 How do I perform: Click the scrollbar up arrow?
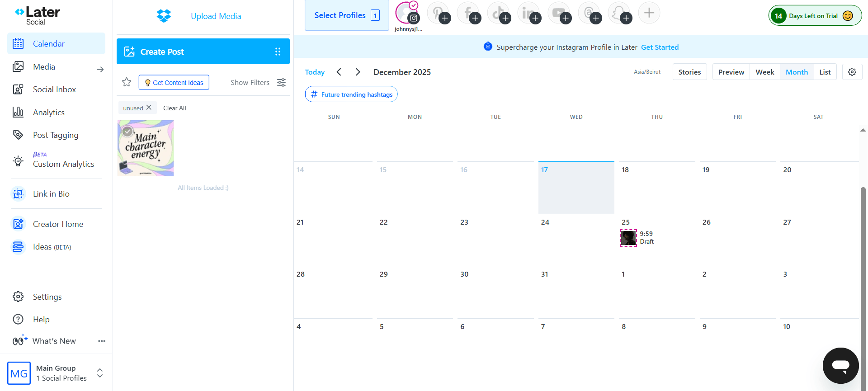click(x=863, y=130)
